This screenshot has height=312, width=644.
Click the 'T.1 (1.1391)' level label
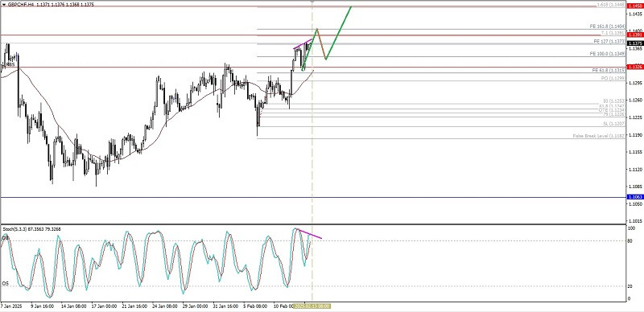pos(613,32)
